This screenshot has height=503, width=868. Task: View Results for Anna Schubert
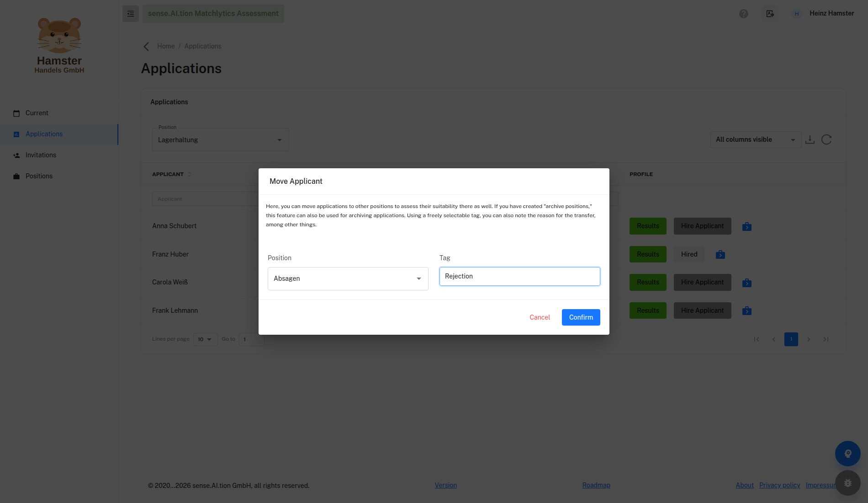click(x=648, y=226)
